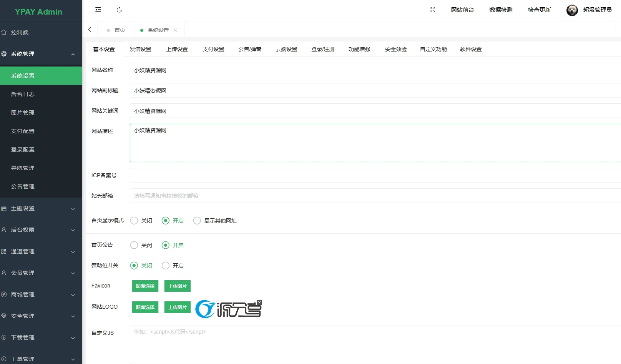This screenshot has height=364, width=621.
Task: Switch to the 支付设置 tab
Action: pyautogui.click(x=213, y=49)
